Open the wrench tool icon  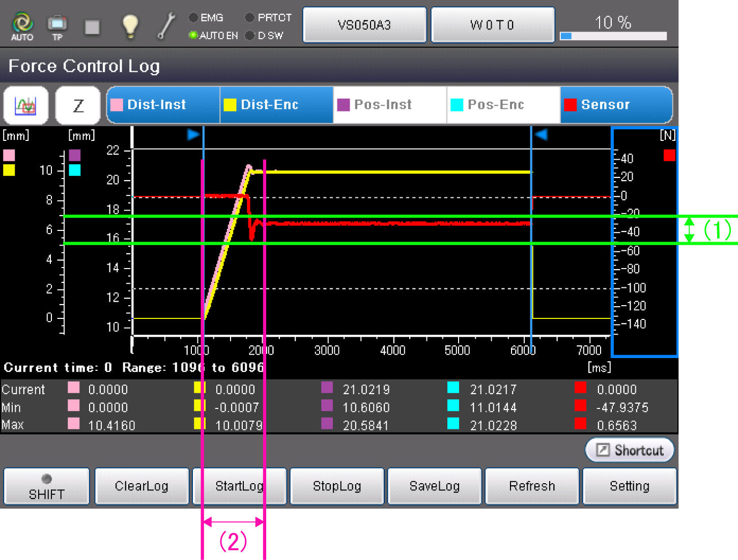point(165,25)
